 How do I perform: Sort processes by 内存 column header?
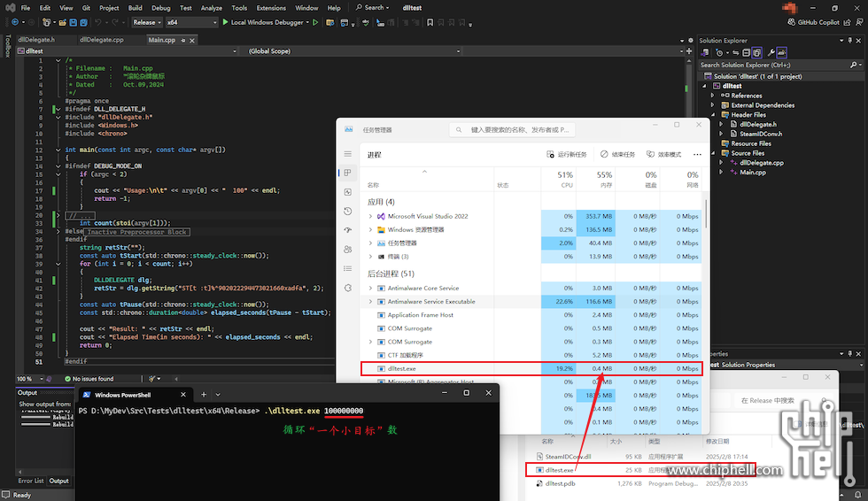595,179
